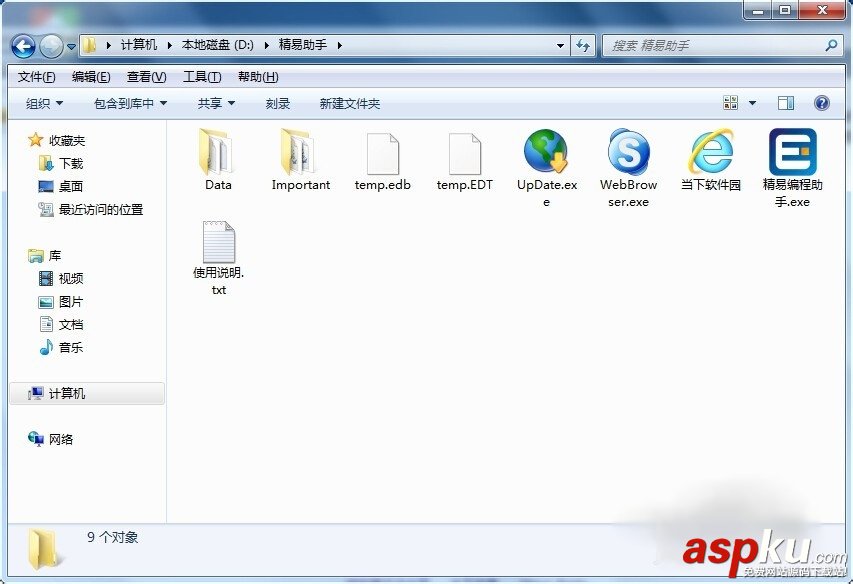Expand the 组织 dropdown

click(45, 103)
